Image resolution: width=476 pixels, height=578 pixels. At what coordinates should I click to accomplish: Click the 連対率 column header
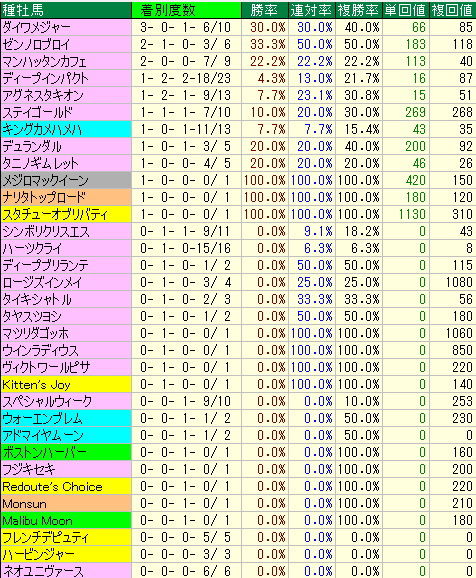[x=312, y=10]
